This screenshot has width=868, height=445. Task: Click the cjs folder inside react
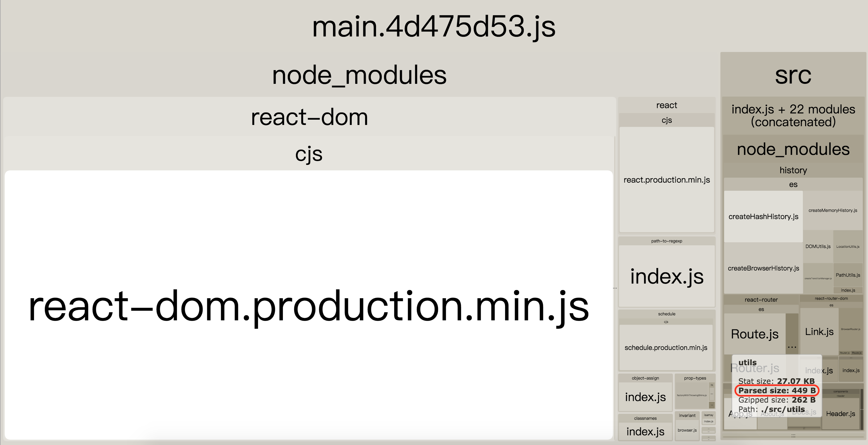[666, 120]
